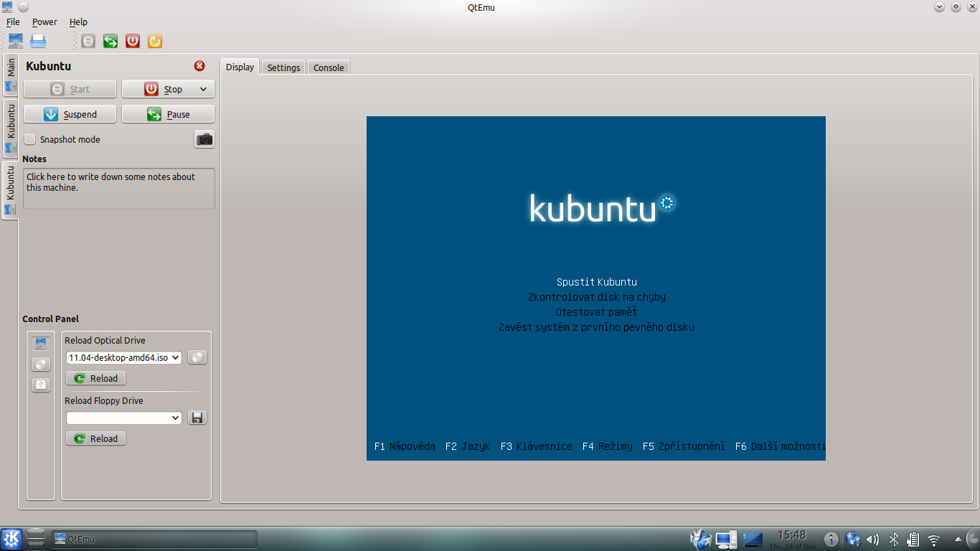Screen dimensions: 980x551
Task: Open the optical drive ISO combo box
Action: pyautogui.click(x=123, y=357)
